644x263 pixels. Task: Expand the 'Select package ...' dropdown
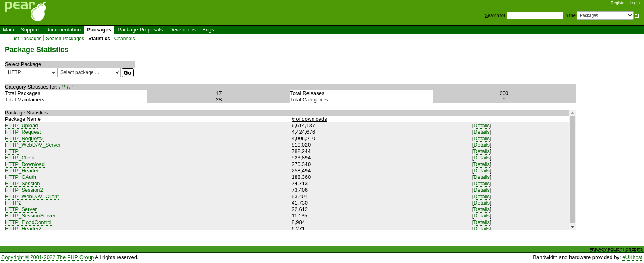[x=89, y=72]
